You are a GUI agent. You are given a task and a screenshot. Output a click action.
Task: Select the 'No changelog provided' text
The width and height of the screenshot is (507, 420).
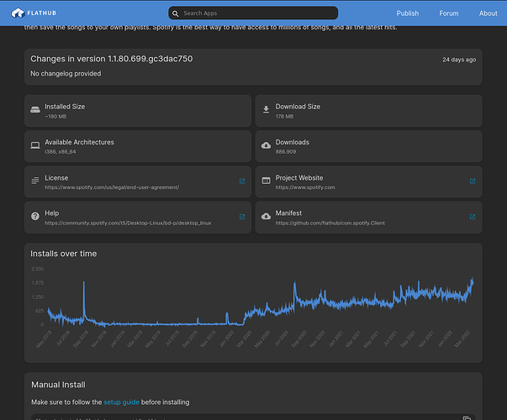click(66, 74)
